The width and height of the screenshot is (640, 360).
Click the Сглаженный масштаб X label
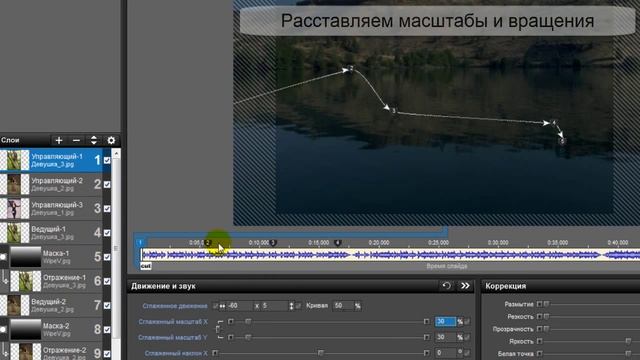[x=173, y=322]
